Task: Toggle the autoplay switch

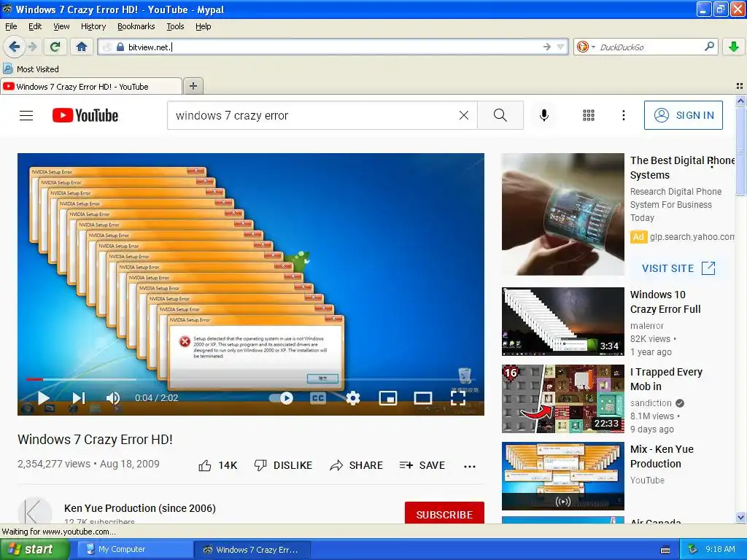Action: point(281,398)
